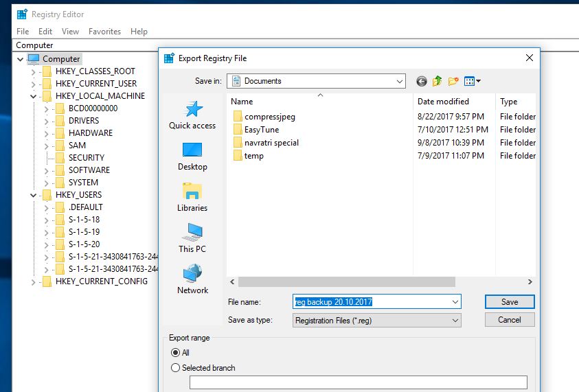Click HKEY_CURRENT_USER folder icon
579x392 pixels.
[x=47, y=84]
